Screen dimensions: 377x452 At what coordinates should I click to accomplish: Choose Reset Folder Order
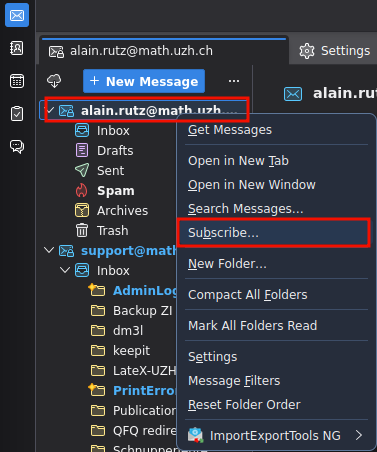(x=276, y=405)
